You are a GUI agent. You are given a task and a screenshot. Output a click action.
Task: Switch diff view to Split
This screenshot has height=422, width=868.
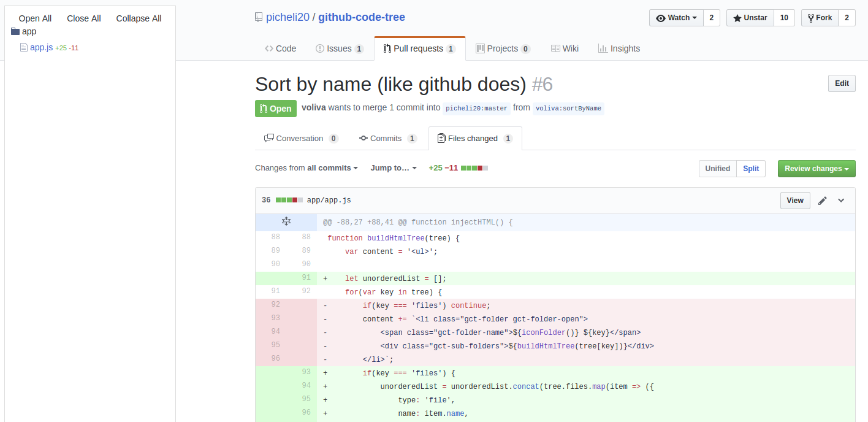[x=751, y=169]
